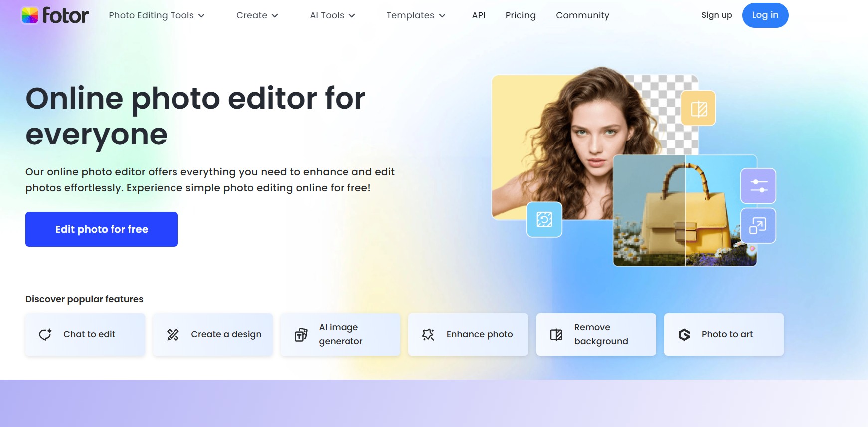Expand the Photo Editing Tools chevron

(201, 16)
